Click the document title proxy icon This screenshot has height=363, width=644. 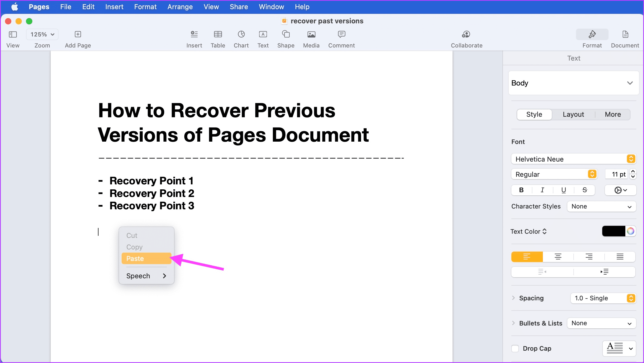click(284, 21)
